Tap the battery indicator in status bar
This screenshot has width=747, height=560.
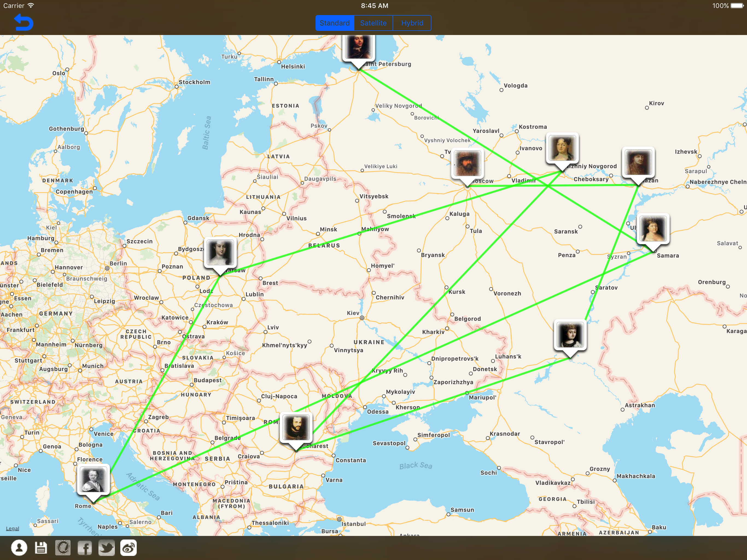click(x=737, y=5)
